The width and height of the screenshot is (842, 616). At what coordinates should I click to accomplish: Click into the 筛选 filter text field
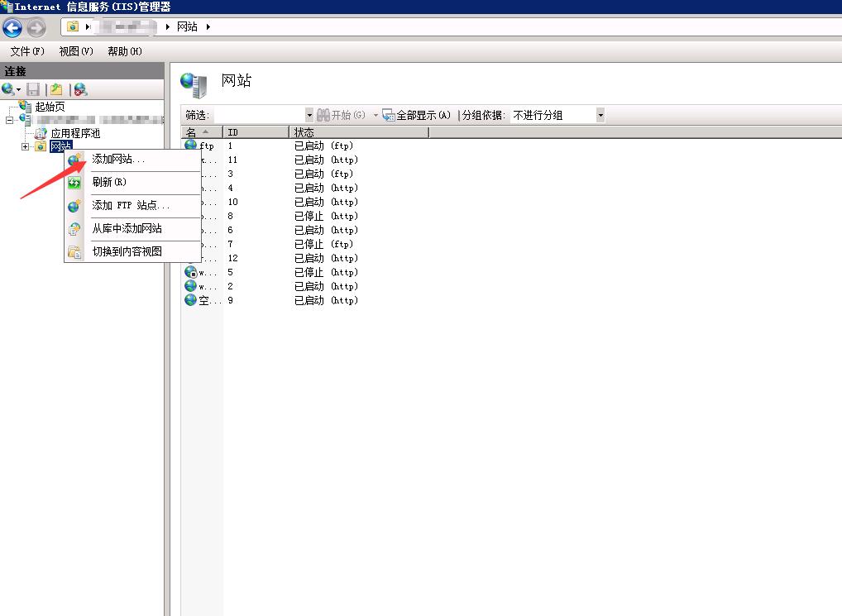coord(259,115)
